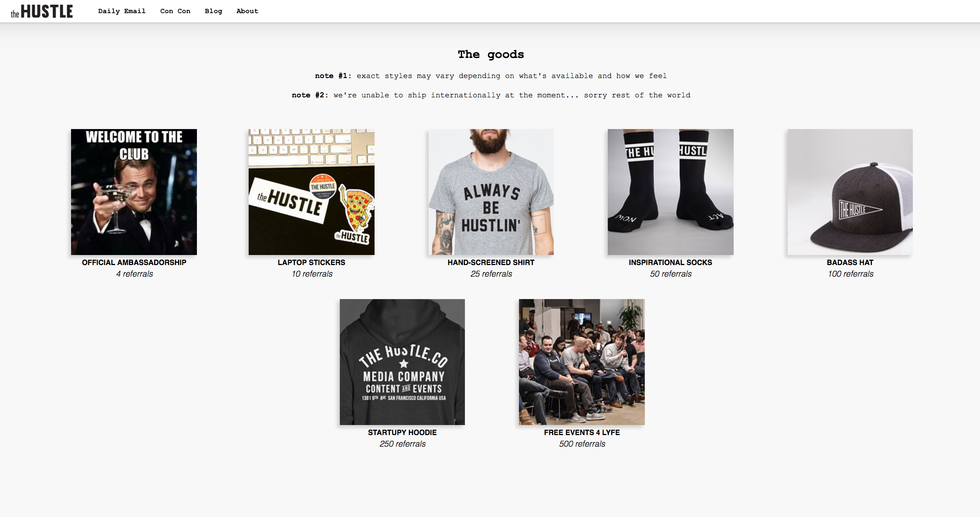Select the Laptop Stickers label
Image resolution: width=980 pixels, height=517 pixels.
(312, 263)
